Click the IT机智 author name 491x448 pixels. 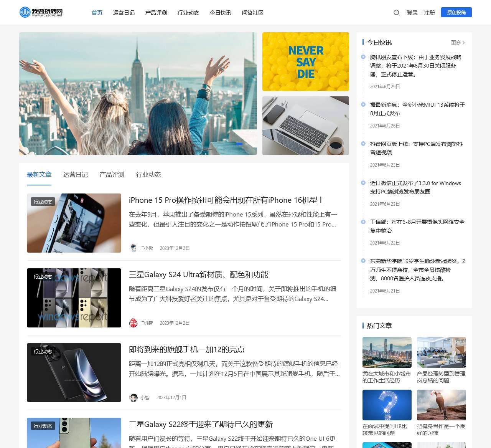(147, 323)
